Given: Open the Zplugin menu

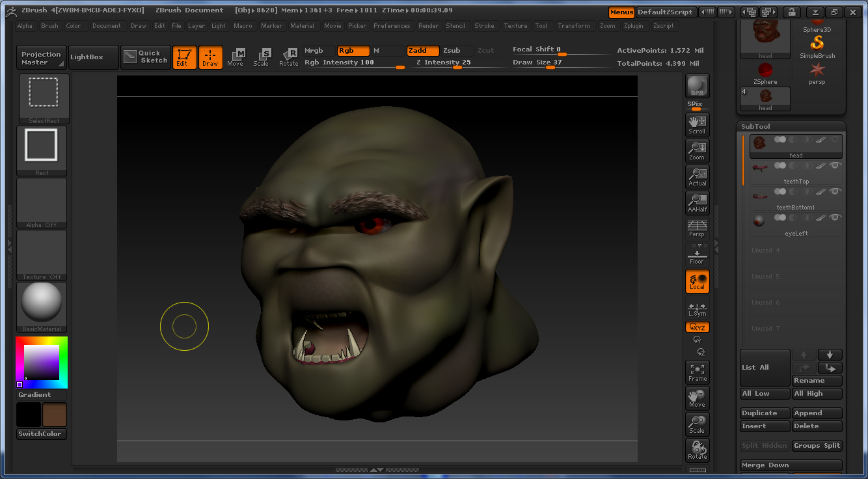Looking at the screenshot, I should 634,26.
